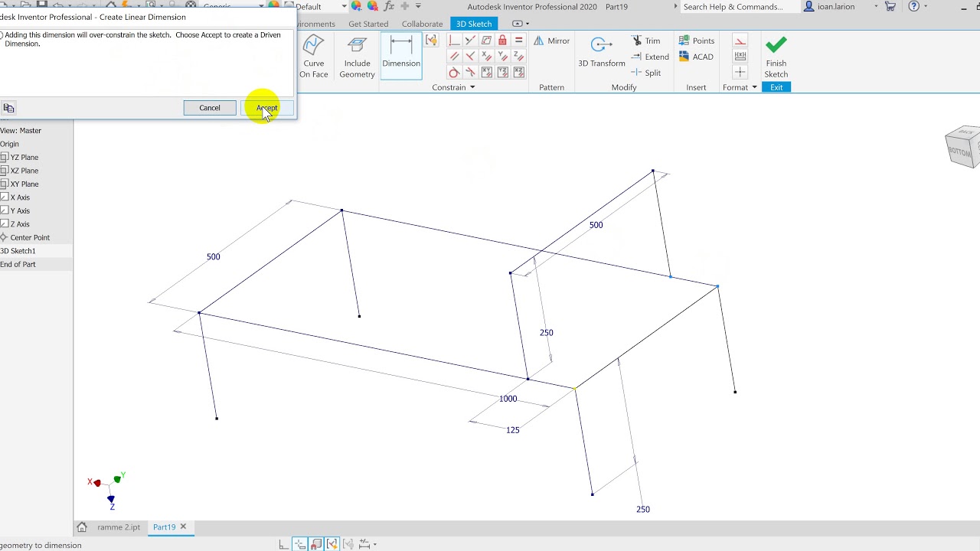980x551 pixels.
Task: Select the Extend tool
Action: coord(650,57)
